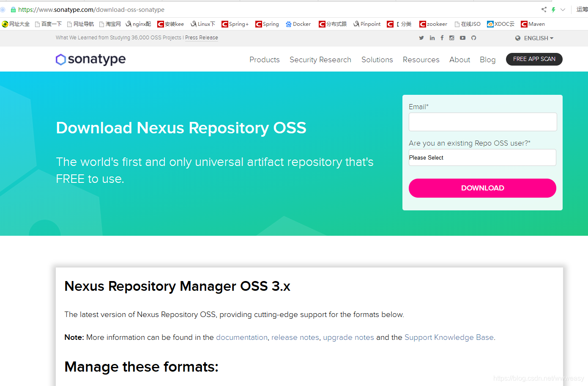Open the 安装kee bookmark

coord(170,24)
